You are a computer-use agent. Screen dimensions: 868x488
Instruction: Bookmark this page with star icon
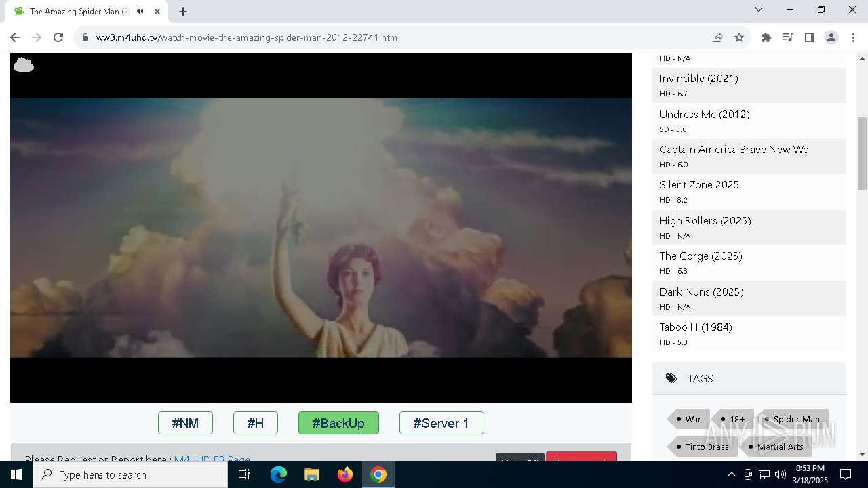pos(739,37)
